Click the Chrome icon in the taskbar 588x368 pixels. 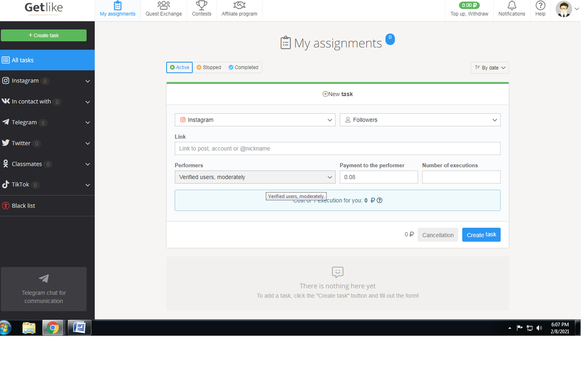pos(52,328)
